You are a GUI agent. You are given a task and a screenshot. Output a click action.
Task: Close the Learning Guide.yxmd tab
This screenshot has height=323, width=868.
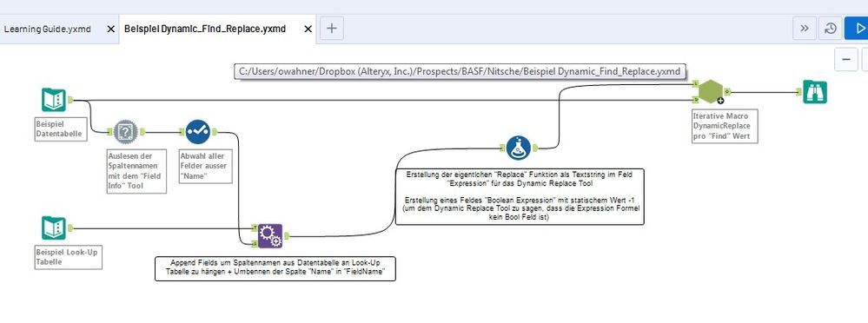pyautogui.click(x=110, y=29)
